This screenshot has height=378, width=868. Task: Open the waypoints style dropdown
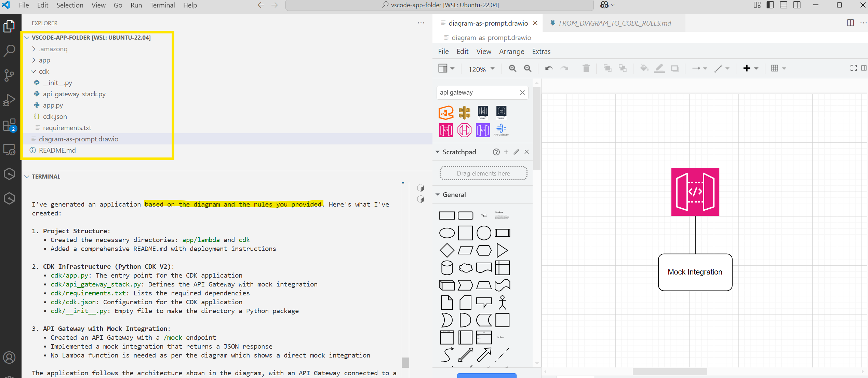click(x=722, y=68)
